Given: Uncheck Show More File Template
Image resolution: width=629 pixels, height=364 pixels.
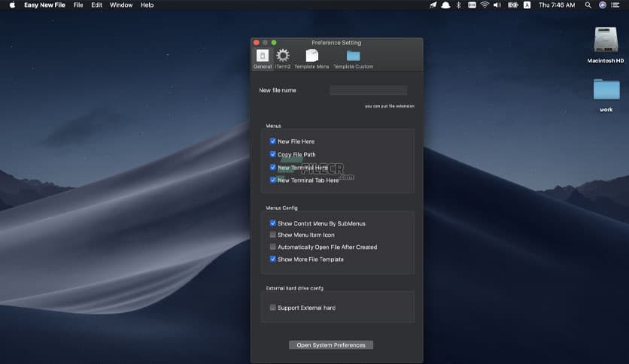Looking at the screenshot, I should (x=273, y=259).
